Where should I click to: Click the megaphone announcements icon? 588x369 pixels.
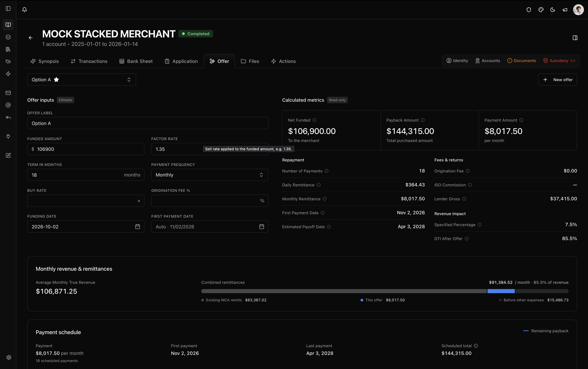click(565, 10)
